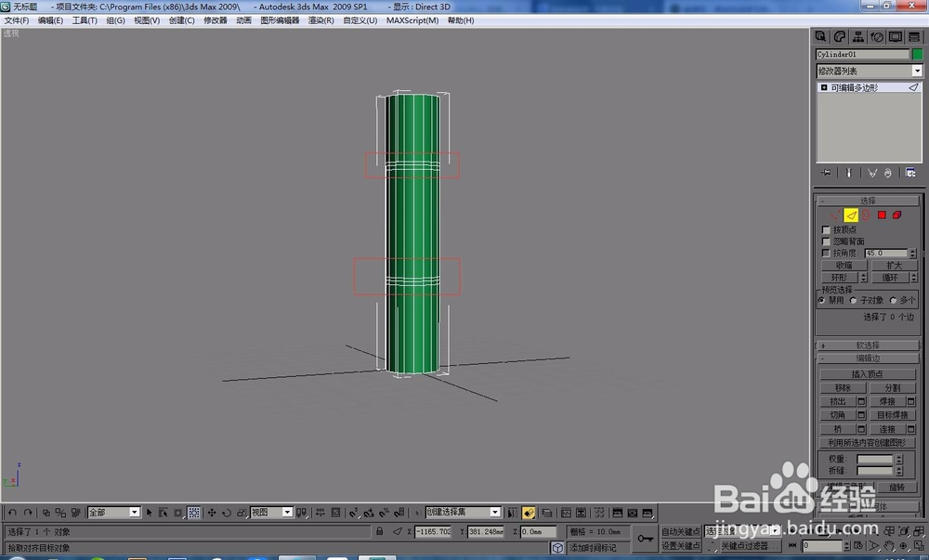
Task: Open the Display command panel tab
Action: coord(896,37)
